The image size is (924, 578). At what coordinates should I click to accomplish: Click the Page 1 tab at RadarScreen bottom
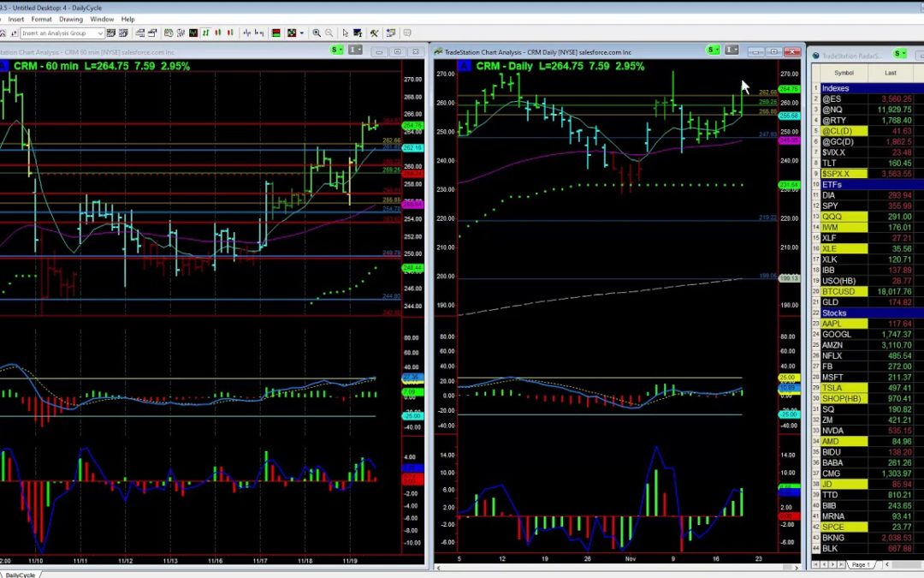(x=860, y=563)
